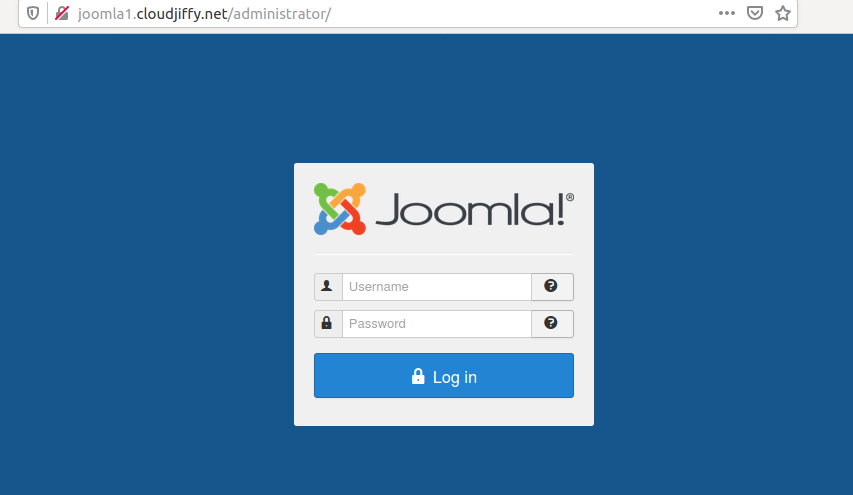Focus the Password input field

click(x=437, y=324)
